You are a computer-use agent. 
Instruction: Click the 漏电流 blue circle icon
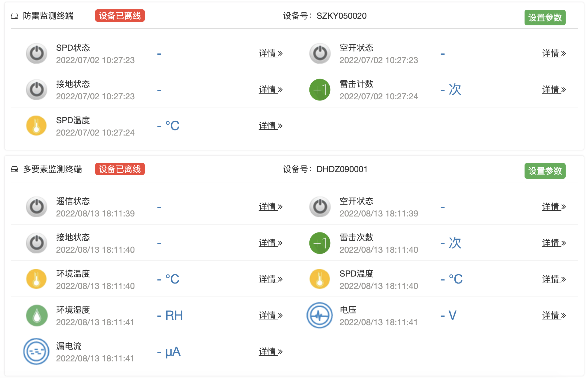[37, 351]
